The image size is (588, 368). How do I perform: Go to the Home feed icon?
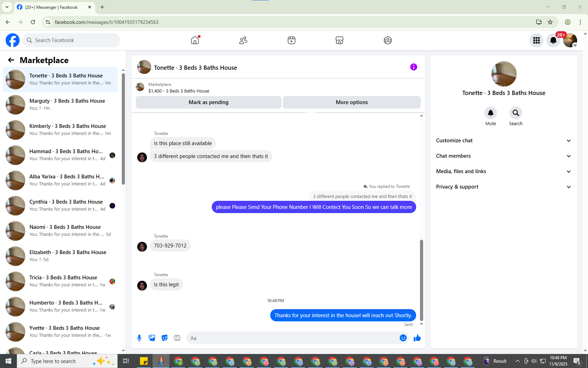click(195, 40)
